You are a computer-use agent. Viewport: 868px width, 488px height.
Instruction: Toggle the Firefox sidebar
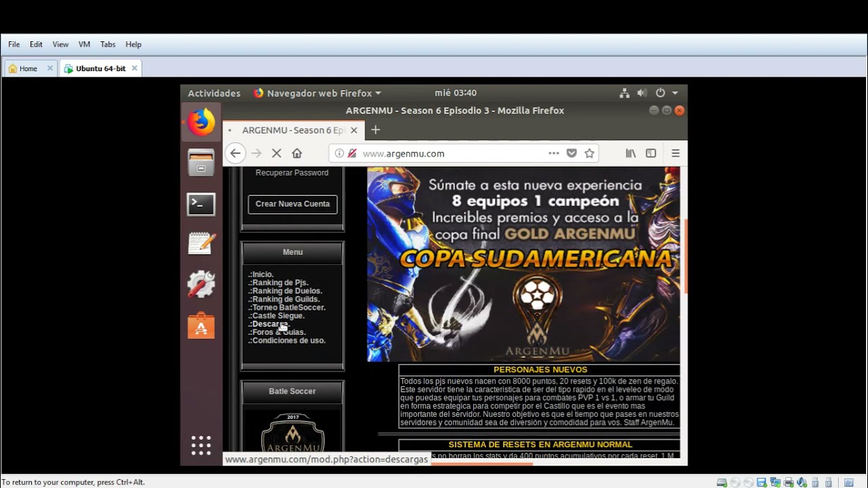click(x=651, y=153)
